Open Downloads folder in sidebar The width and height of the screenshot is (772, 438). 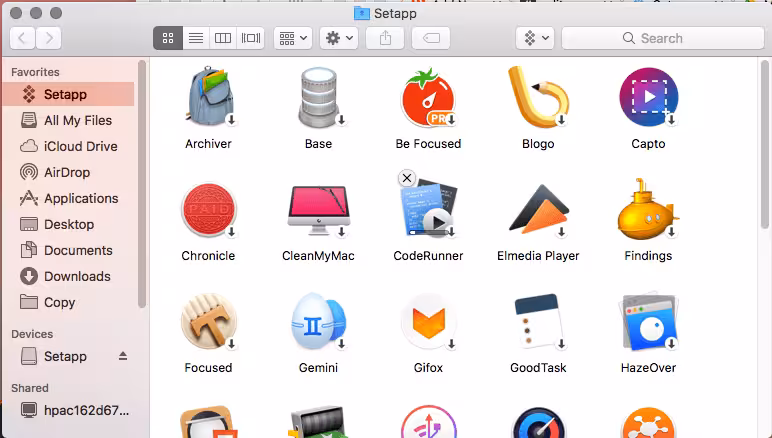click(68, 277)
